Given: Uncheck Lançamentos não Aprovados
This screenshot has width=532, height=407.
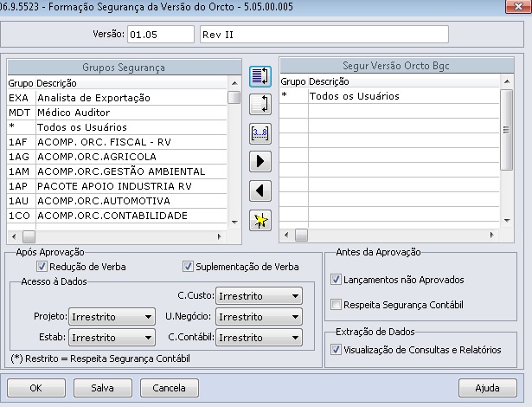Looking at the screenshot, I should click(336, 280).
